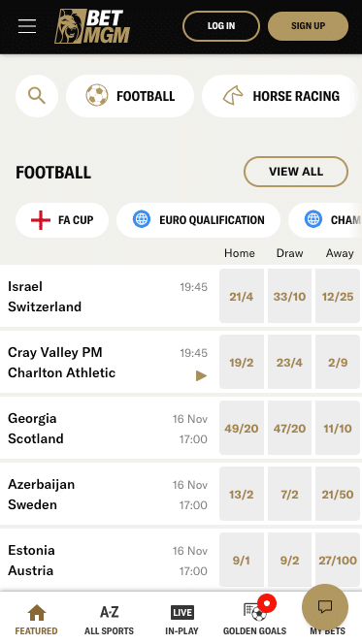The height and width of the screenshot is (644, 362).
Task: Open Estonia v Austria match
Action: [x=108, y=561]
